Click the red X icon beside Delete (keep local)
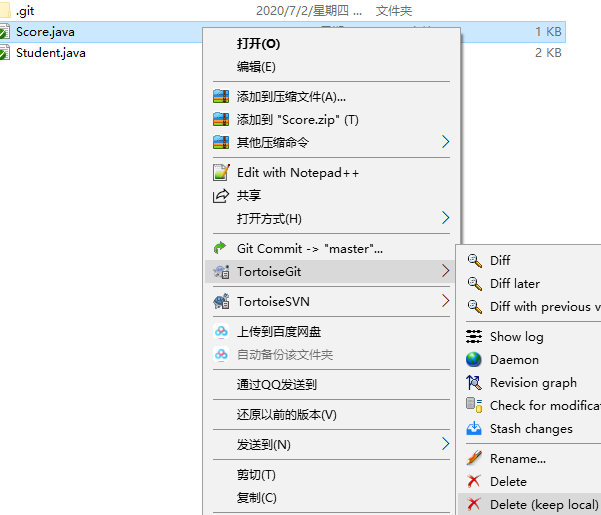This screenshot has width=601, height=515. pos(474,504)
